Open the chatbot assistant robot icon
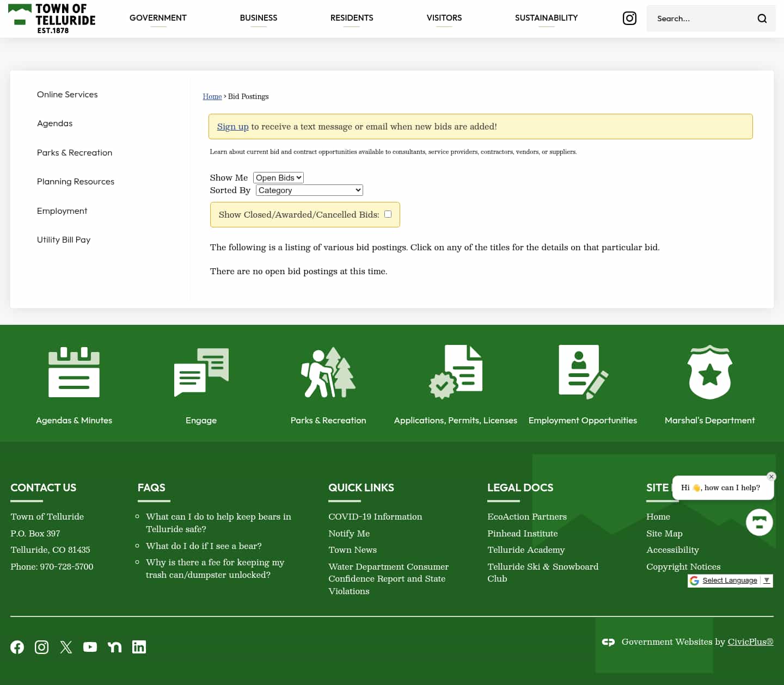Image resolution: width=784 pixels, height=685 pixels. pyautogui.click(x=759, y=522)
